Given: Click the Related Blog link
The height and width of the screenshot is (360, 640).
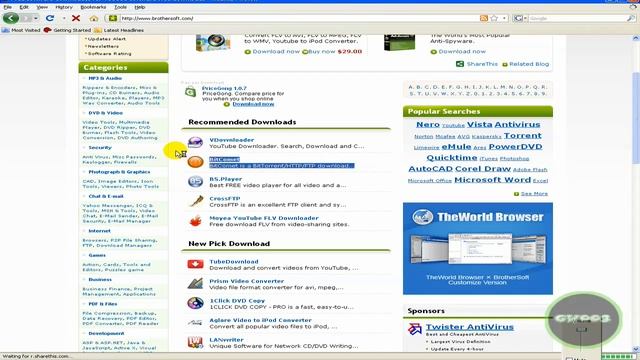Looking at the screenshot, I should pos(529,64).
